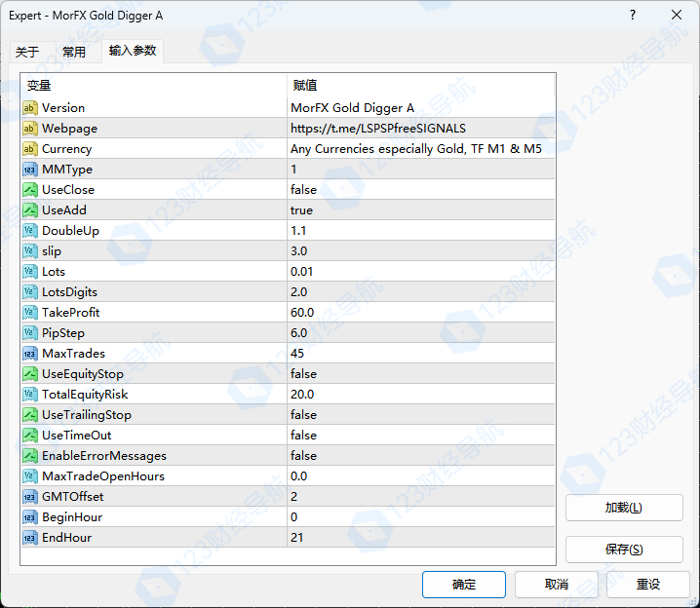Click the double icon beside DoubleUp
Image resolution: width=700 pixels, height=608 pixels.
click(30, 231)
